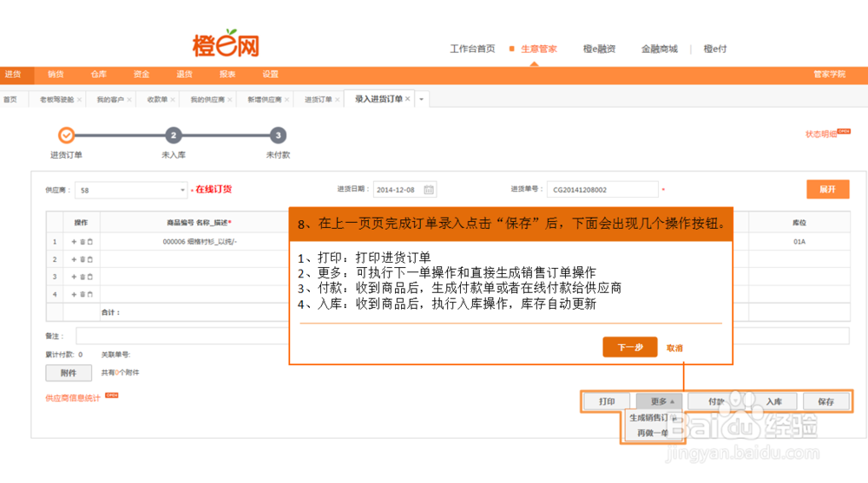
Task: Close the 进货订单 tab
Action: [x=337, y=100]
